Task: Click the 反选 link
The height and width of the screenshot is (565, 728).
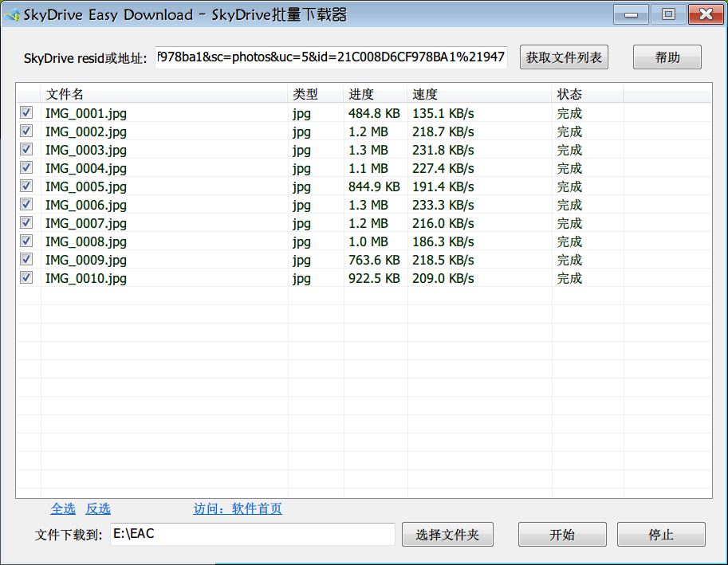Action: (x=98, y=508)
